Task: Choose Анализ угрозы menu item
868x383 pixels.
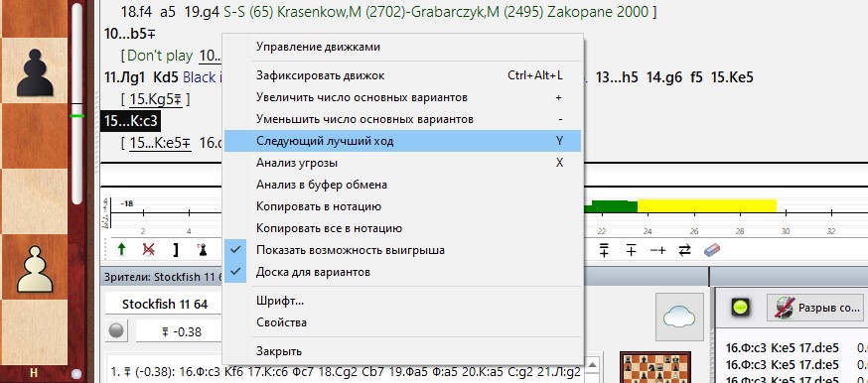Action: point(402,163)
